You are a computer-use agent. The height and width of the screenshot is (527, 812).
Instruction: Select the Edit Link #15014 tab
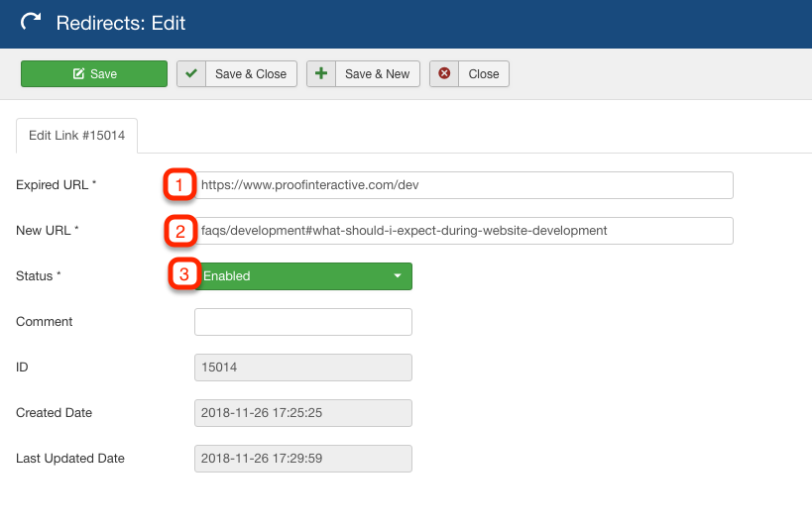[76, 136]
